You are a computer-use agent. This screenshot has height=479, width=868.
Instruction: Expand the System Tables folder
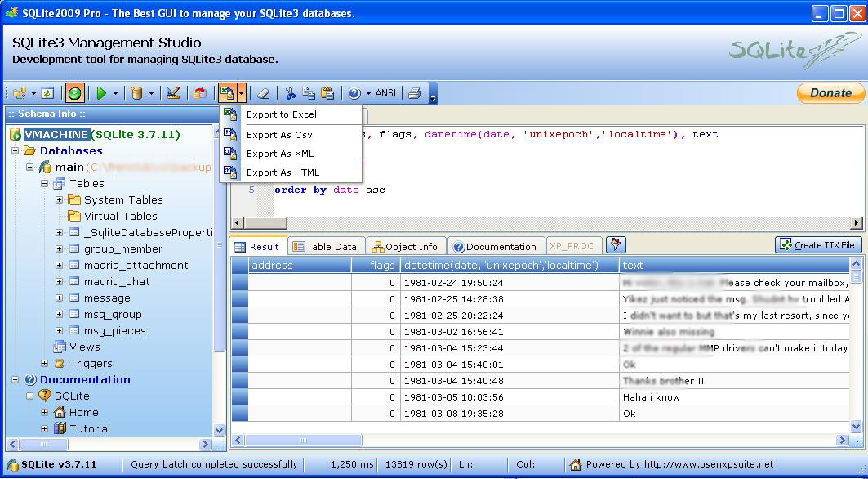click(60, 199)
